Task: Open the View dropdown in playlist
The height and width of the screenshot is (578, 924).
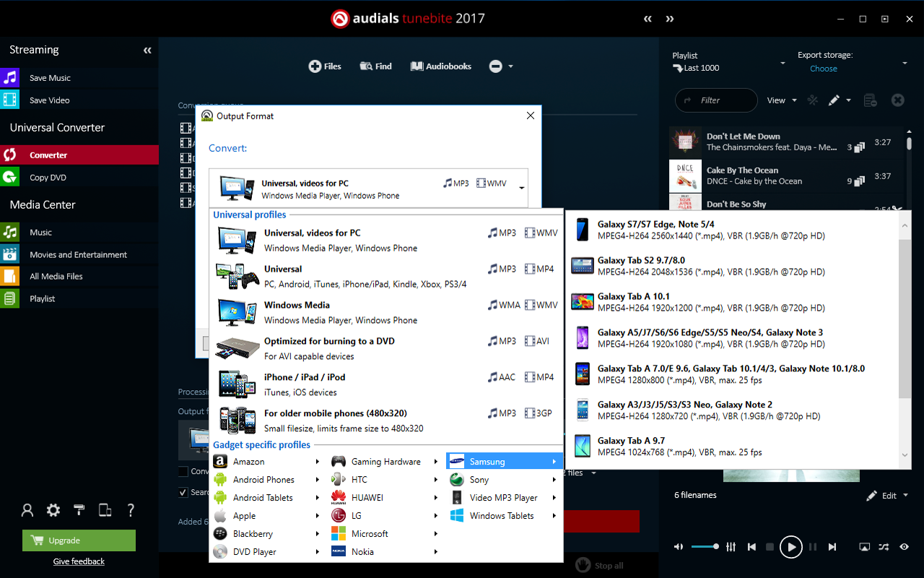Action: [x=782, y=100]
